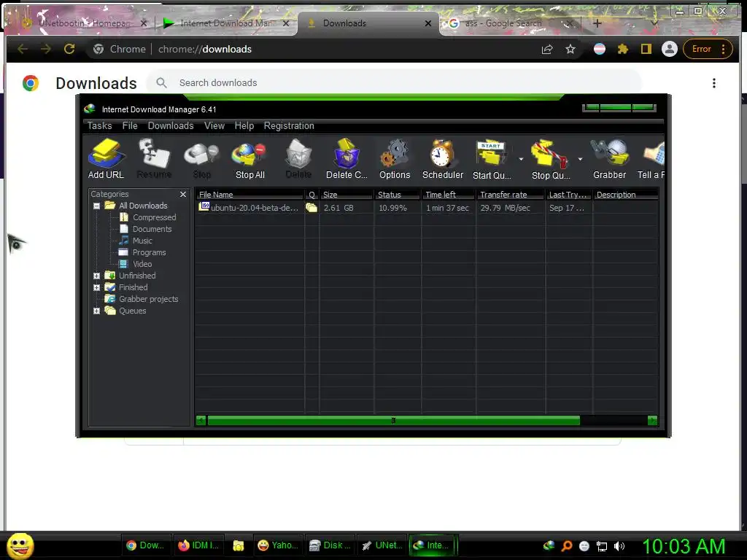Open the smiley start menu button

pos(20,545)
